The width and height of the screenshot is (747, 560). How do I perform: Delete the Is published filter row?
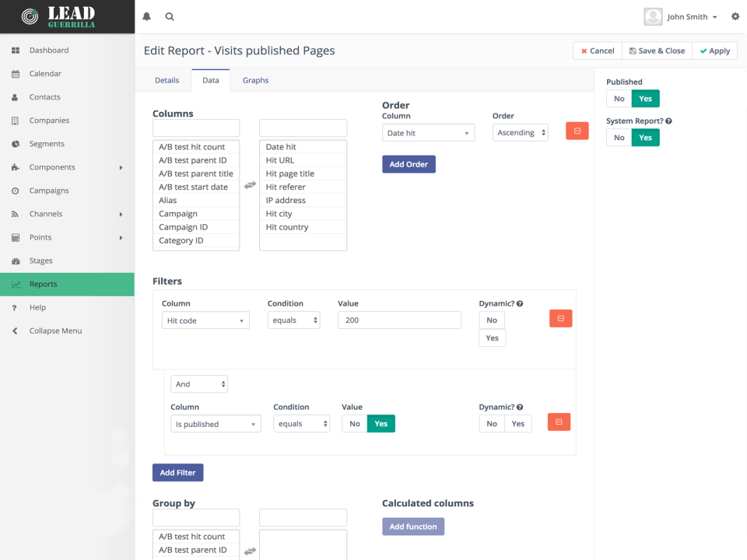(x=559, y=422)
